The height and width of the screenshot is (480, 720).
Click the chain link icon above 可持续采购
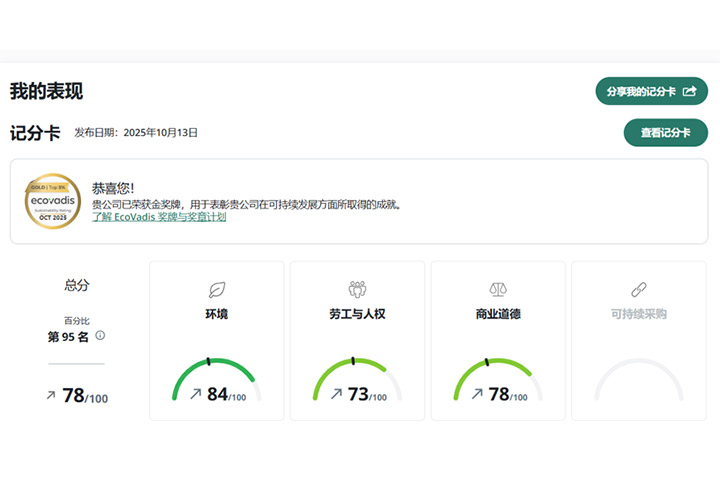(x=638, y=290)
